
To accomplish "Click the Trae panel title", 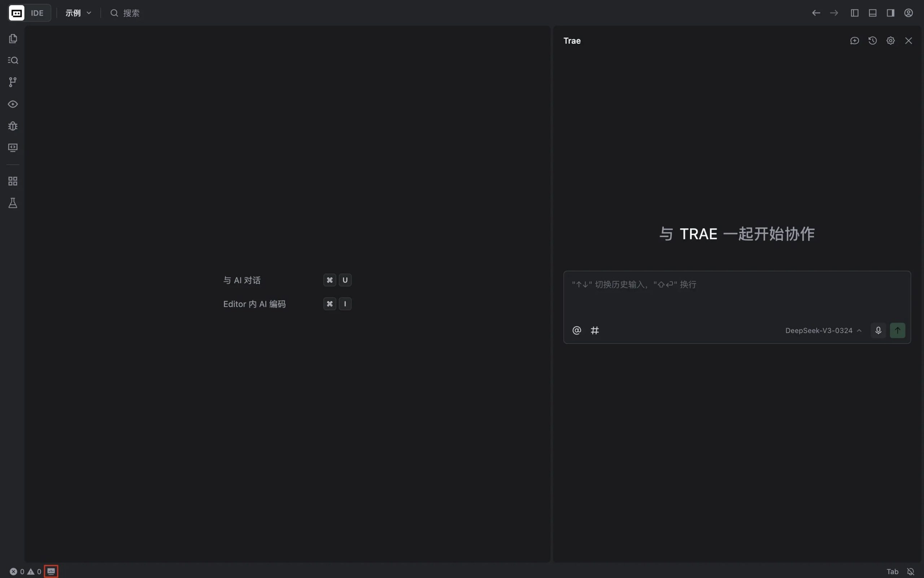I will [572, 40].
